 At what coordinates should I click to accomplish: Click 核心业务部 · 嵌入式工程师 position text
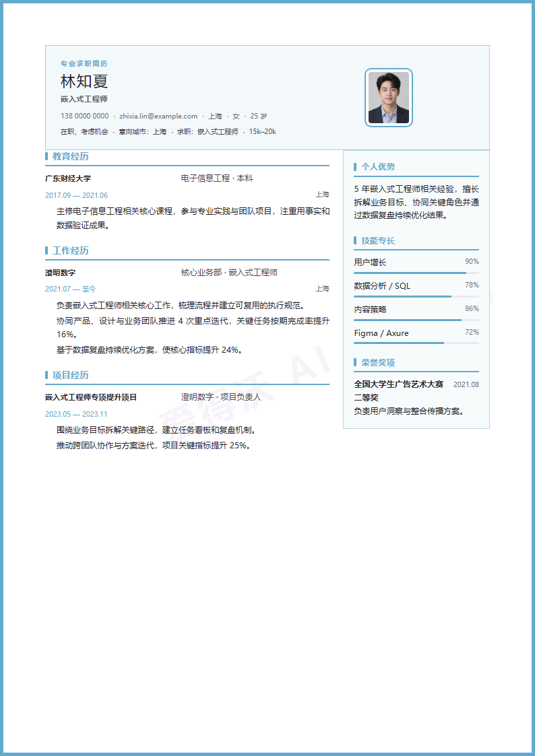tap(229, 273)
